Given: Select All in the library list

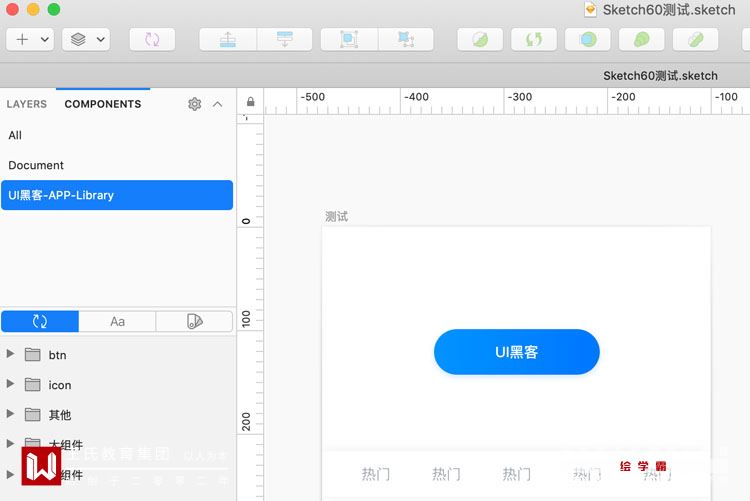Looking at the screenshot, I should point(117,135).
